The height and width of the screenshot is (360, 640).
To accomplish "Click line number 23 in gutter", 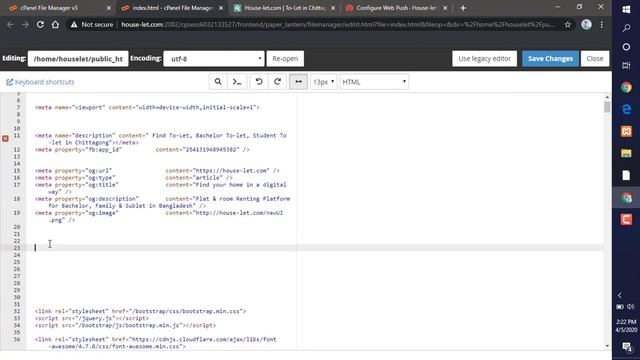I will [16, 248].
